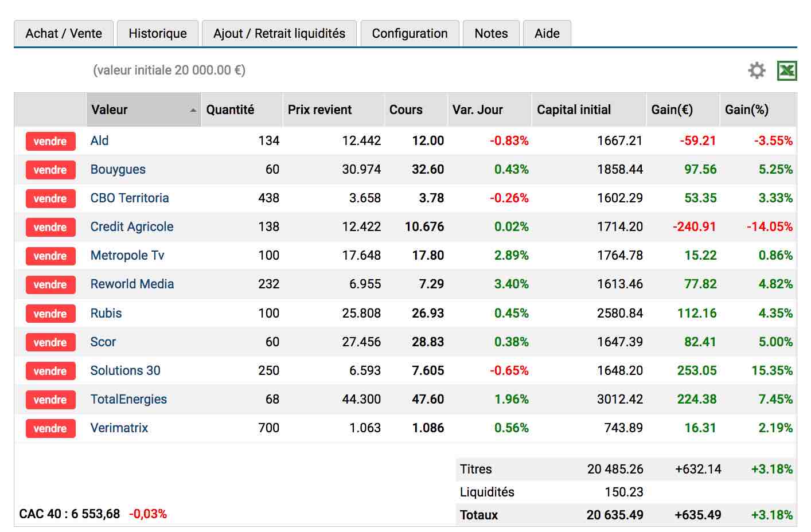The width and height of the screenshot is (811, 532).
Task: Click the Titres total 20 485.26
Action: tap(615, 469)
